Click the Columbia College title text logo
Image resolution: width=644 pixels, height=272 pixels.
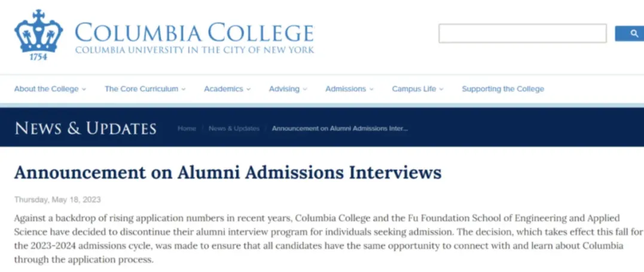(x=194, y=38)
